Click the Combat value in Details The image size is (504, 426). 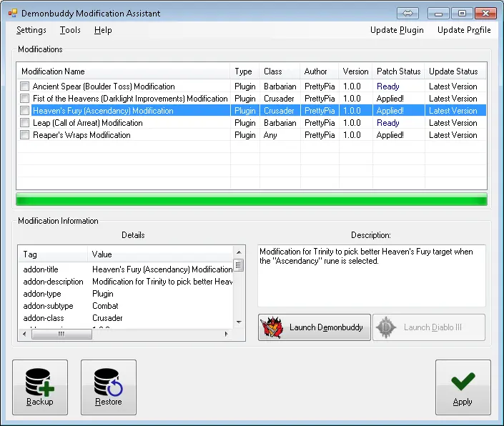(x=105, y=306)
